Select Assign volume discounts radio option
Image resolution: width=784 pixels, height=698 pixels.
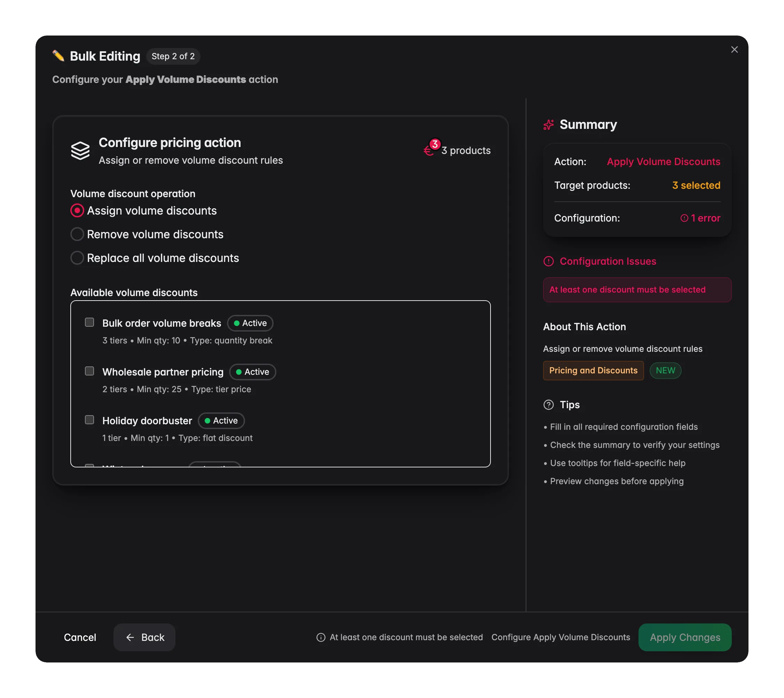click(77, 211)
